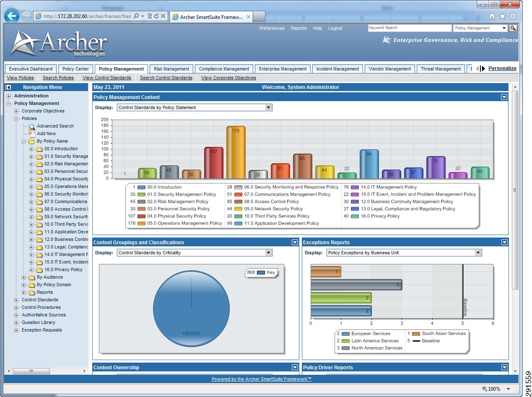Click the 08.0 Access Control folder icon
Image resolution: width=532 pixels, height=397 pixels.
39,209
